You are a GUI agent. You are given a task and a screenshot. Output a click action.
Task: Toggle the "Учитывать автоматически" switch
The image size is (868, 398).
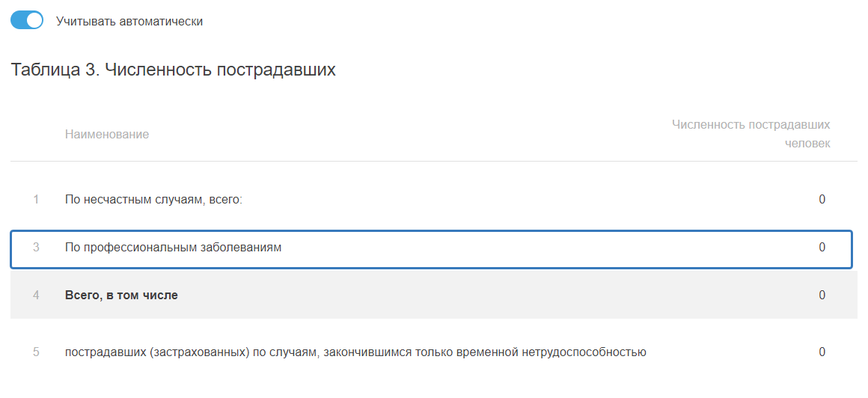point(27,20)
